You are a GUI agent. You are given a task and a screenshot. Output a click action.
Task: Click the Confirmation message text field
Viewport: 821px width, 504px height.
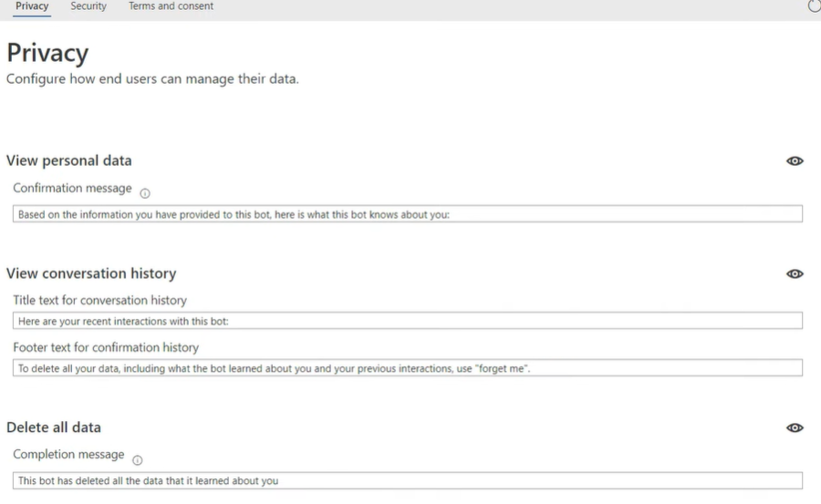[408, 214]
